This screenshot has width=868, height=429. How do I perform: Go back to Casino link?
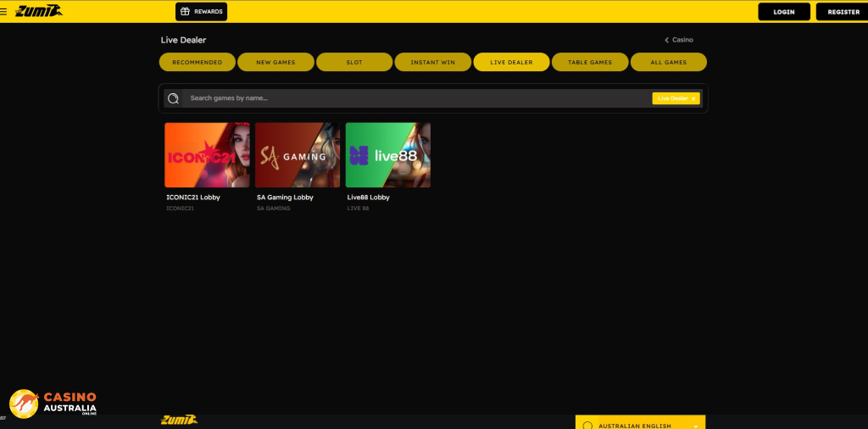click(x=679, y=40)
